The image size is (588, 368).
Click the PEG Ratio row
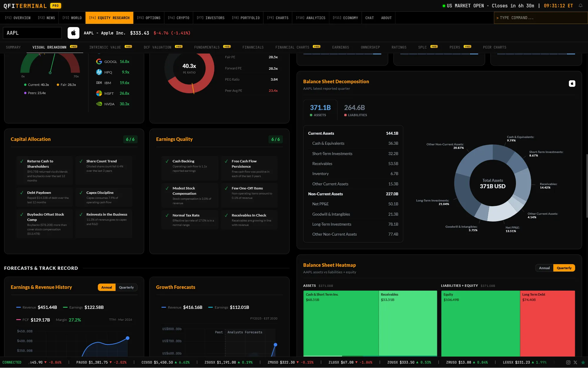point(251,79)
